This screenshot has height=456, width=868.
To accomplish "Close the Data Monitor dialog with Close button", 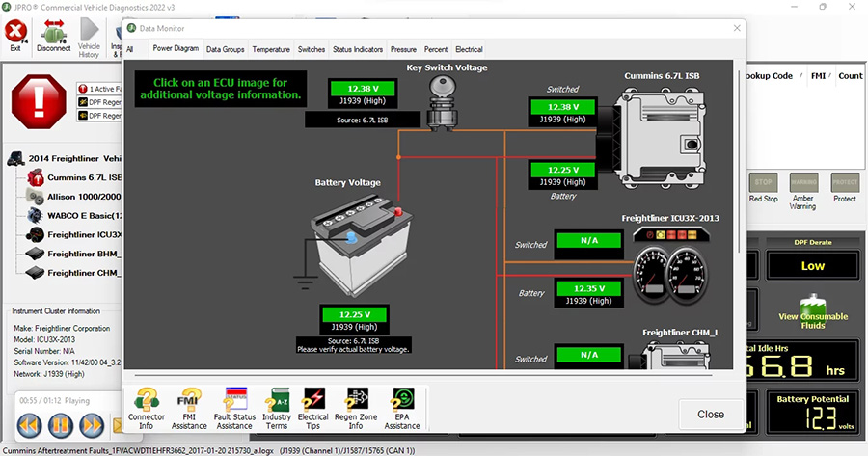I will [710, 414].
